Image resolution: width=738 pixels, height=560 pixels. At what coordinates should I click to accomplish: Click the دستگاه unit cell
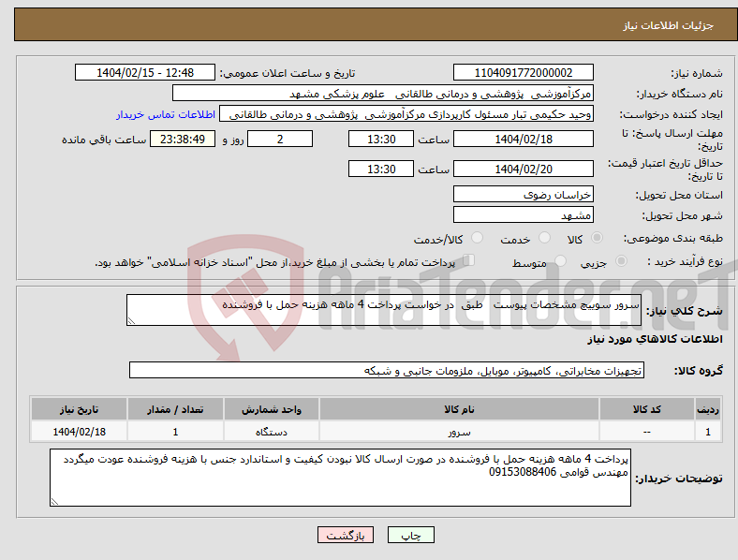click(272, 432)
